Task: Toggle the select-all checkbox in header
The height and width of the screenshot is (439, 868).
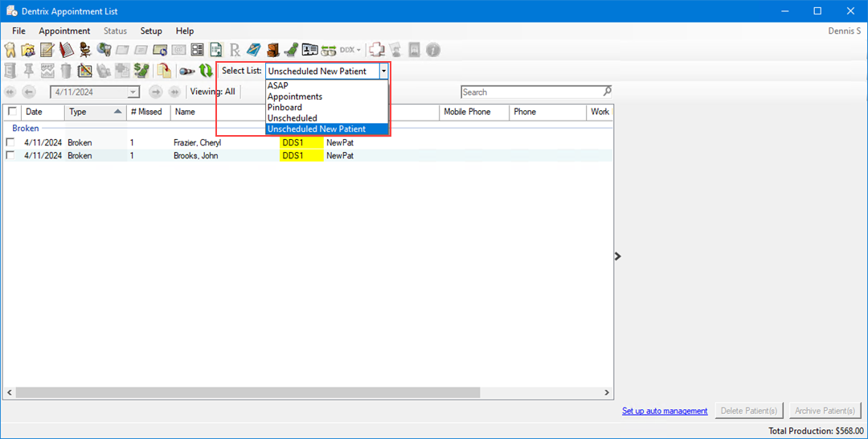Action: click(x=12, y=112)
